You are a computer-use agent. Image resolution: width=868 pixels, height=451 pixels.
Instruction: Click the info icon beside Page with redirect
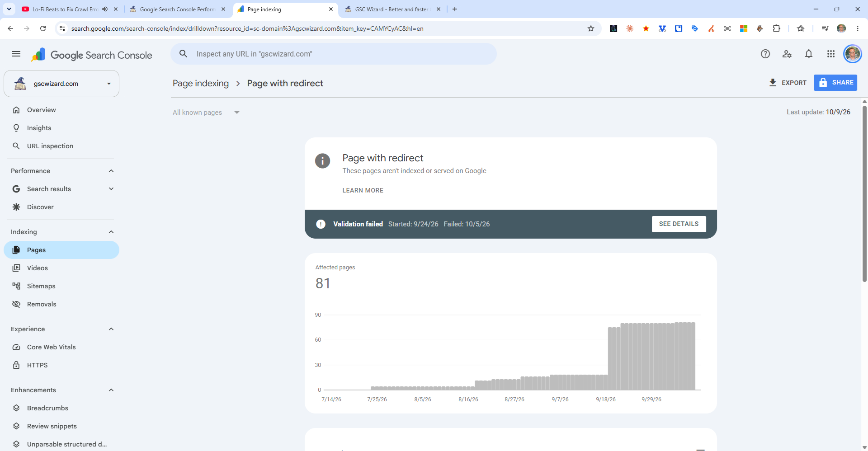tap(322, 161)
